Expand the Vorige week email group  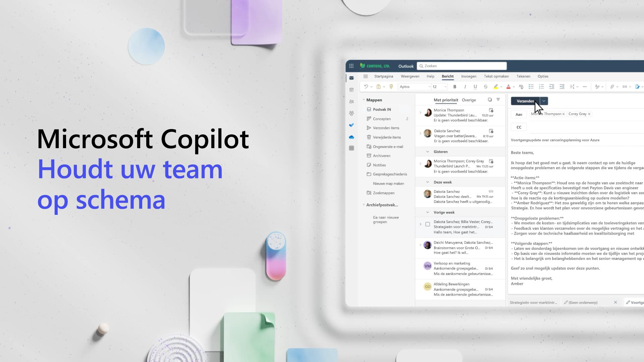pos(428,212)
